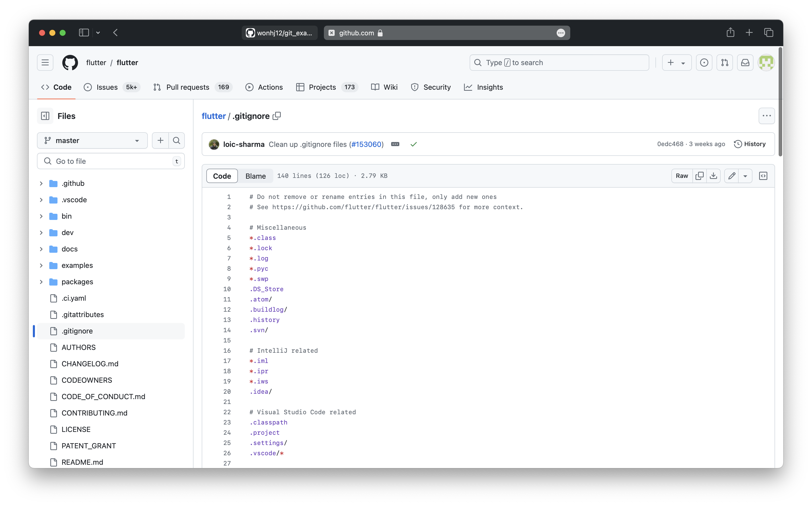Focus the Go to file field
Screen dimensions: 812x506
point(111,161)
